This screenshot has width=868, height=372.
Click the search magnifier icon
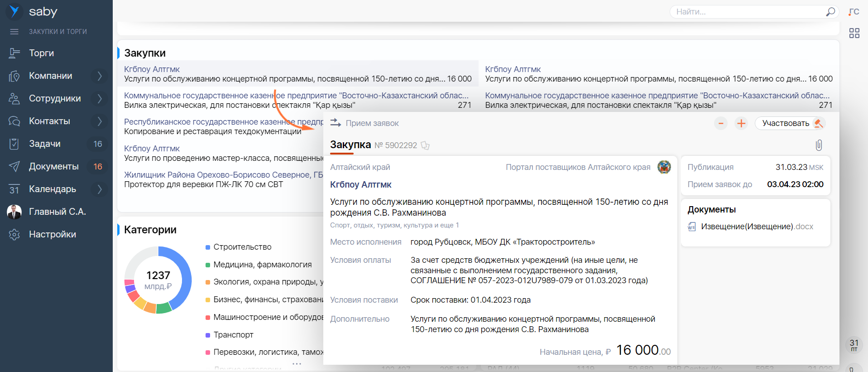[830, 12]
